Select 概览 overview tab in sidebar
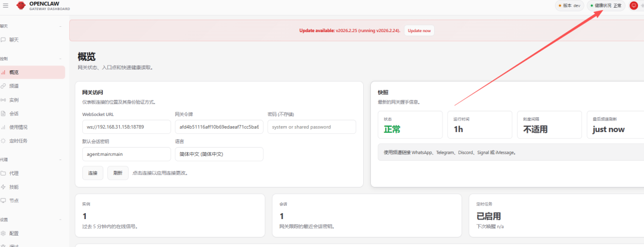 point(13,72)
